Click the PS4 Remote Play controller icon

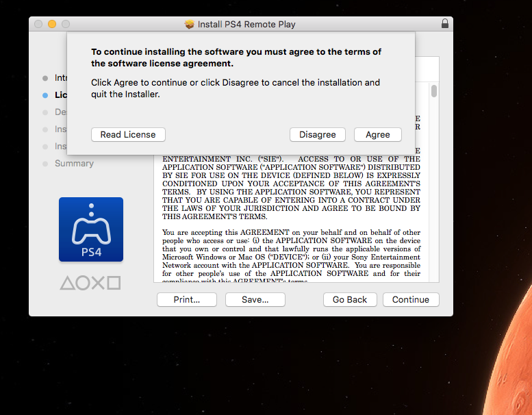pyautogui.click(x=91, y=229)
